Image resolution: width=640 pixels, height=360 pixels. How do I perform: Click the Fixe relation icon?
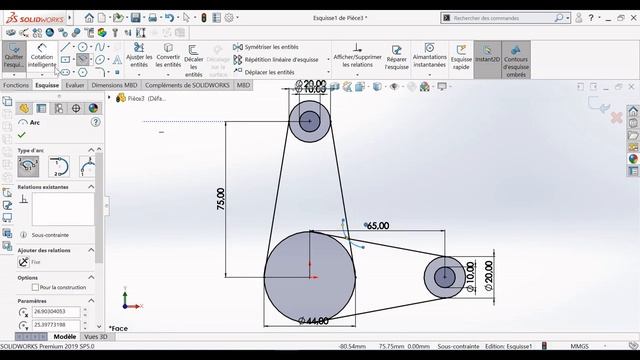pos(24,262)
